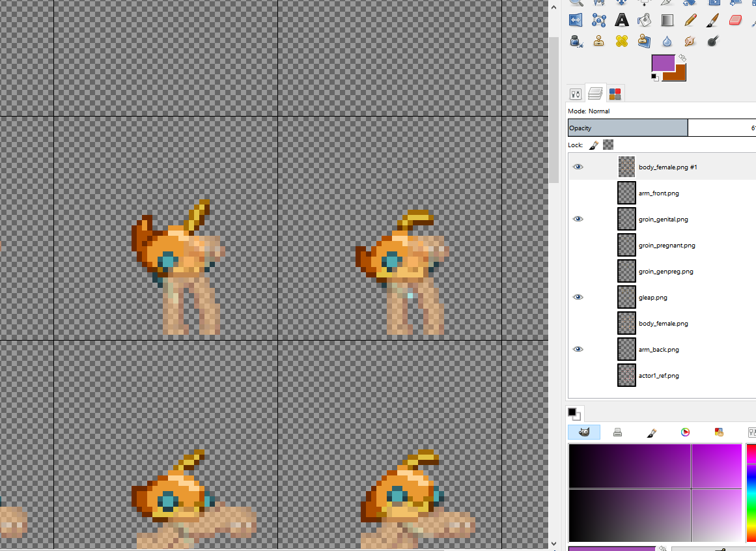Show the groin_pregnant.png layer
Screen dimensions: 756x551
pyautogui.click(x=578, y=245)
